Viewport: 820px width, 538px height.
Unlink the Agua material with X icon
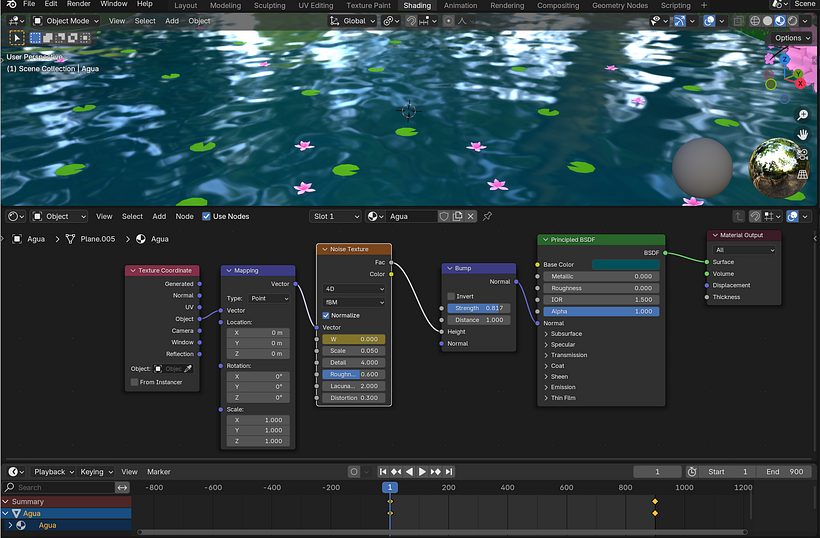pyautogui.click(x=471, y=216)
